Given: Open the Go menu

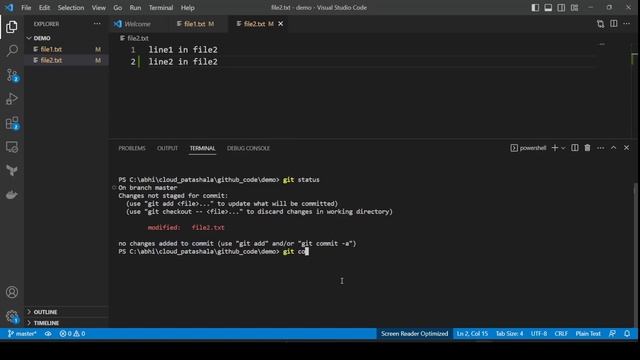Looking at the screenshot, I should point(118,8).
